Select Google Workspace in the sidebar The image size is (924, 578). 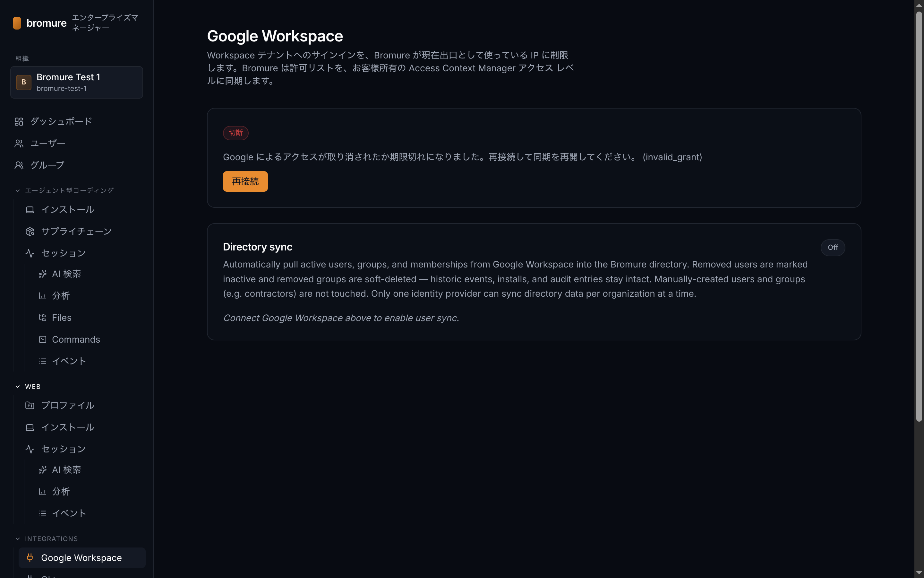[x=82, y=558]
